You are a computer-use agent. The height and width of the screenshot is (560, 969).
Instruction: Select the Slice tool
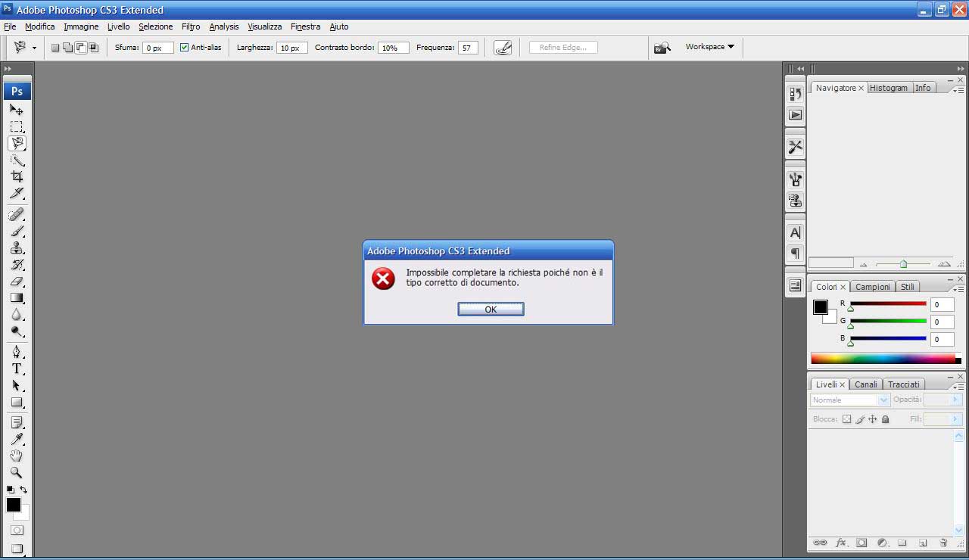coord(17,193)
